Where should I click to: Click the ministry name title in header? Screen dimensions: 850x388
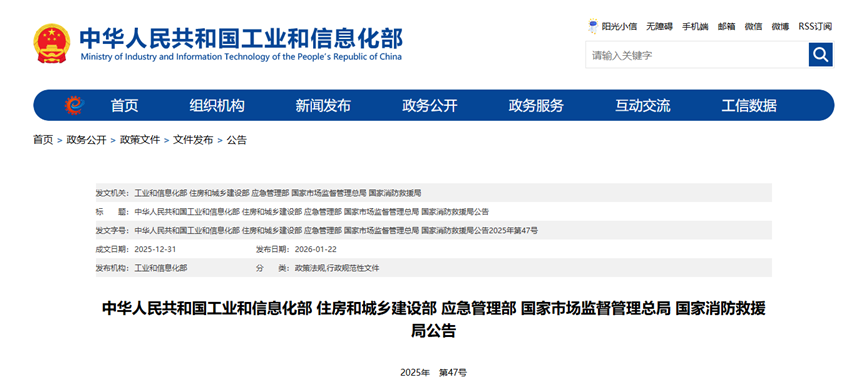point(241,38)
